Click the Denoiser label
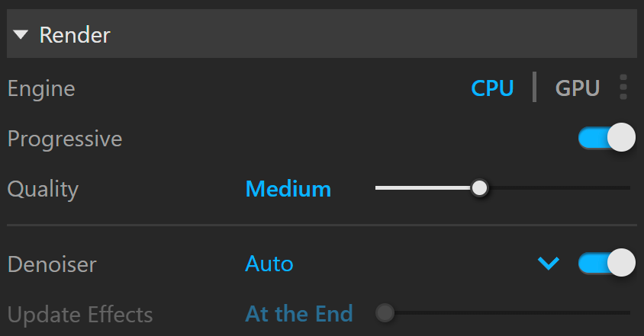644x336 pixels. point(52,264)
